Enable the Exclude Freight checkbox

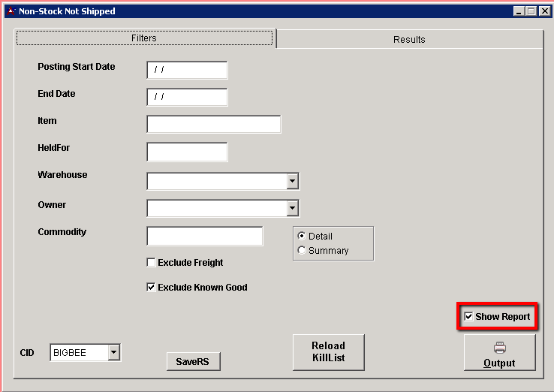pos(152,263)
